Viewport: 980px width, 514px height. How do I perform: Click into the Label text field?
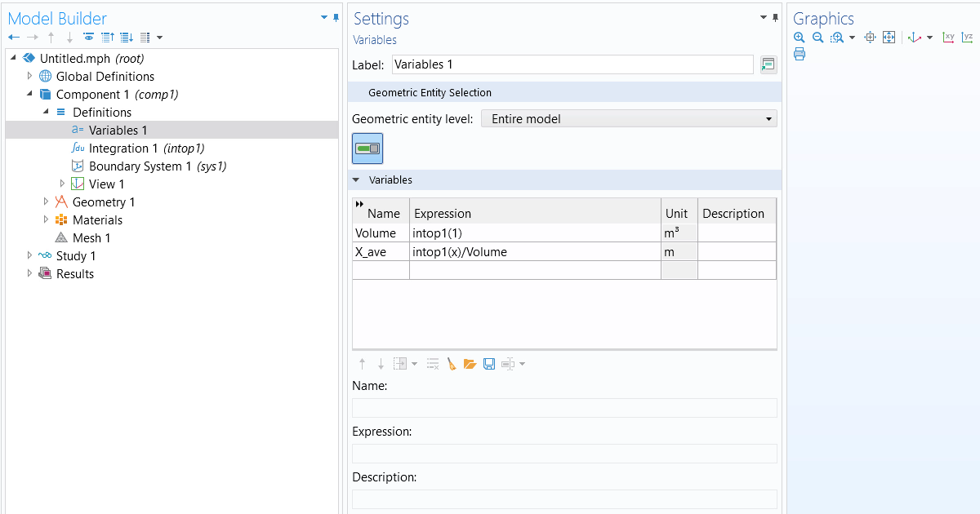[572, 64]
